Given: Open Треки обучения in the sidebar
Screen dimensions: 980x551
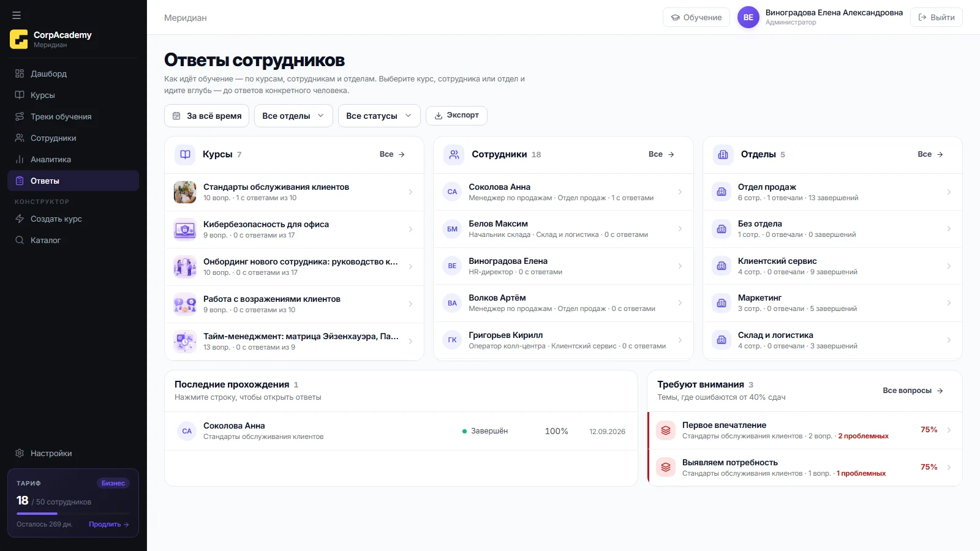Looking at the screenshot, I should click(x=73, y=116).
